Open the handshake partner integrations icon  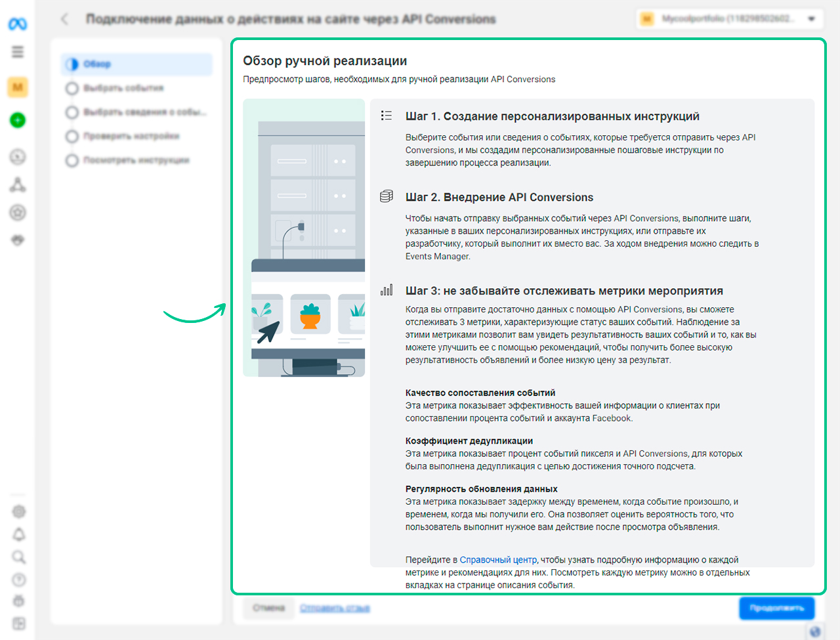point(18,240)
